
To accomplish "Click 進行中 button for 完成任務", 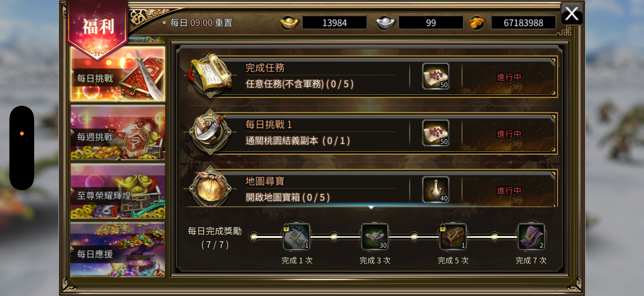I will tap(509, 77).
